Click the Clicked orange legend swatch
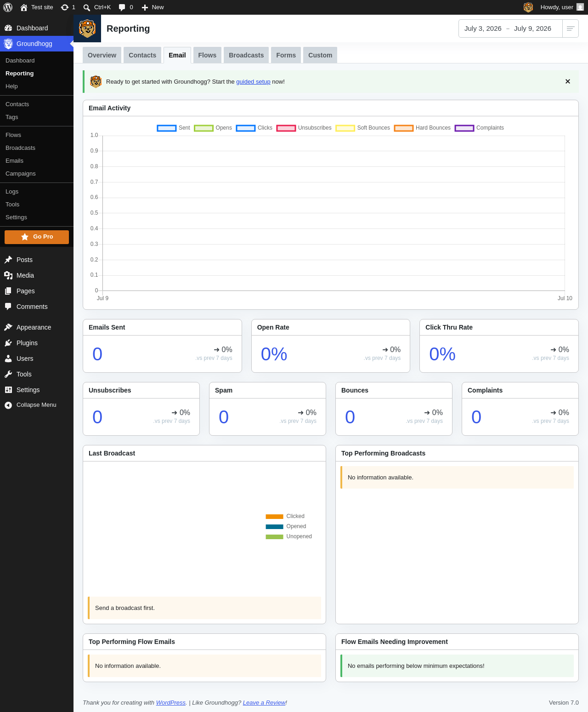588x712 pixels. (274, 517)
